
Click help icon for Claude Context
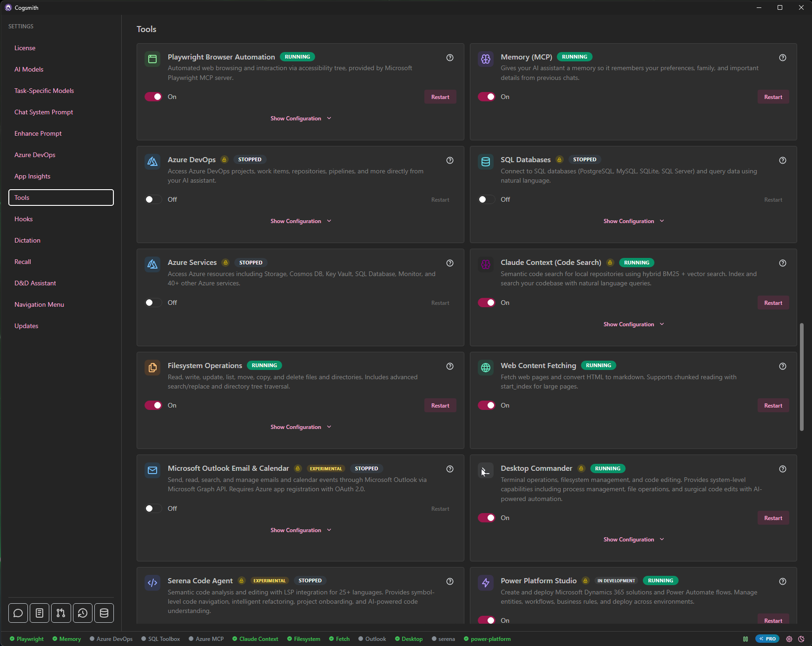783,263
